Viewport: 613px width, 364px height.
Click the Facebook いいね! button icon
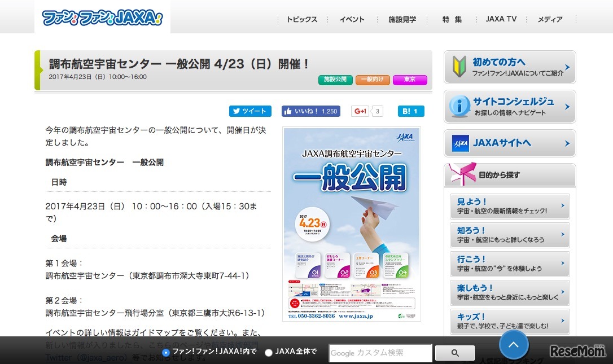coord(288,111)
